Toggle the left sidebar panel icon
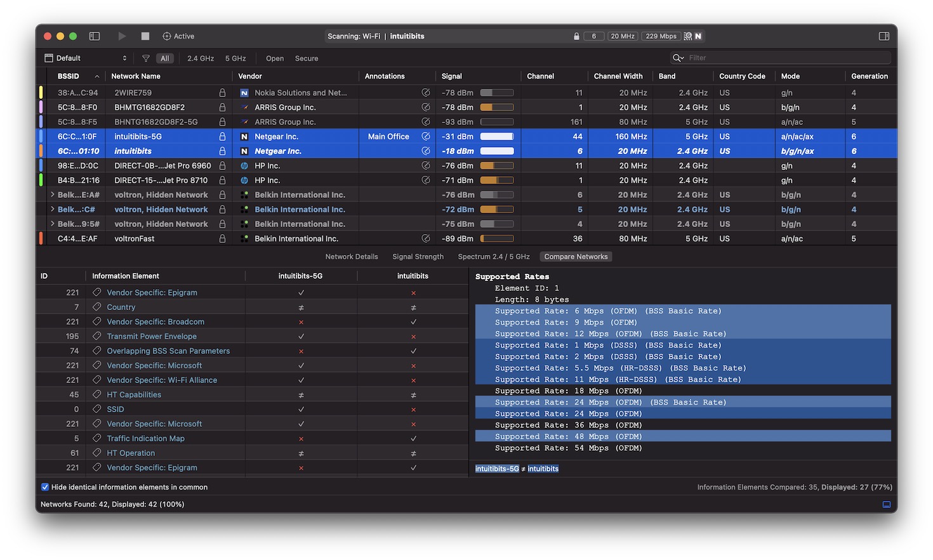The image size is (933, 560). click(95, 36)
